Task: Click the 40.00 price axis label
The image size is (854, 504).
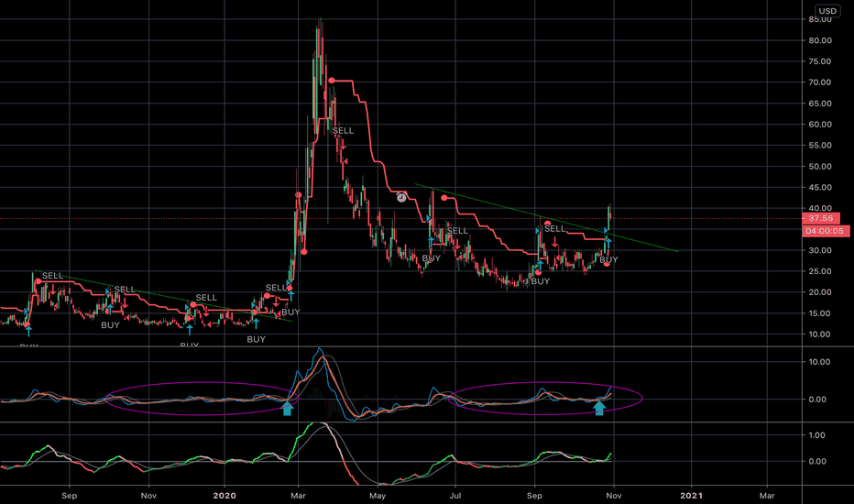Action: [x=820, y=208]
